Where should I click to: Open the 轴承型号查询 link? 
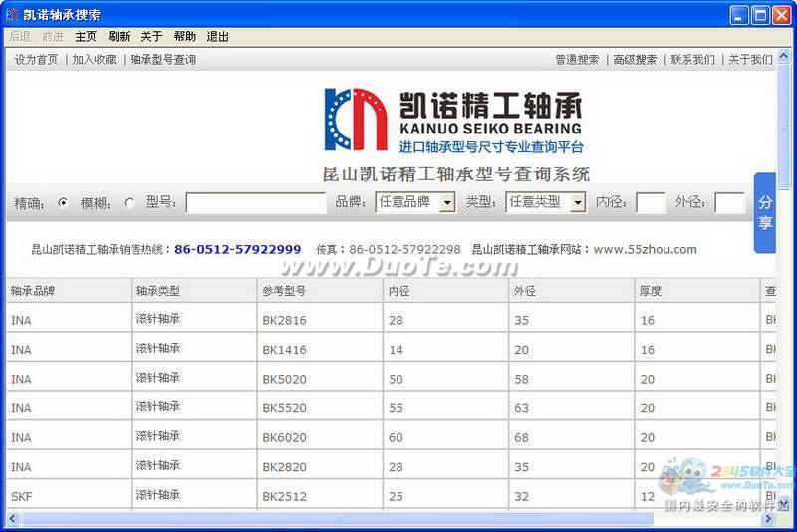(163, 60)
